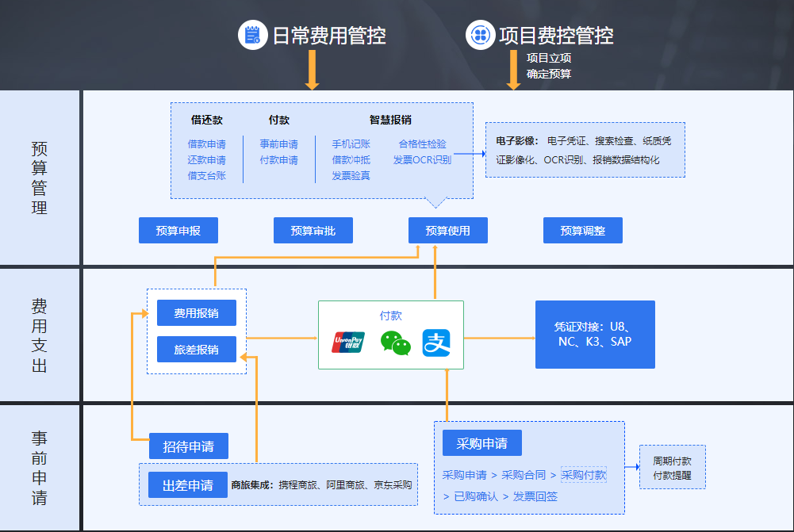Select 招待申请
Viewport: 794px width, 532px height.
(187, 446)
